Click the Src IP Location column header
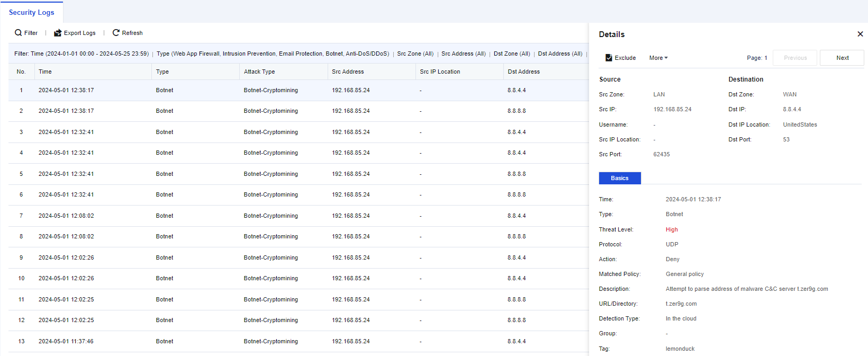Screen dimensions: 868x356 pos(440,72)
